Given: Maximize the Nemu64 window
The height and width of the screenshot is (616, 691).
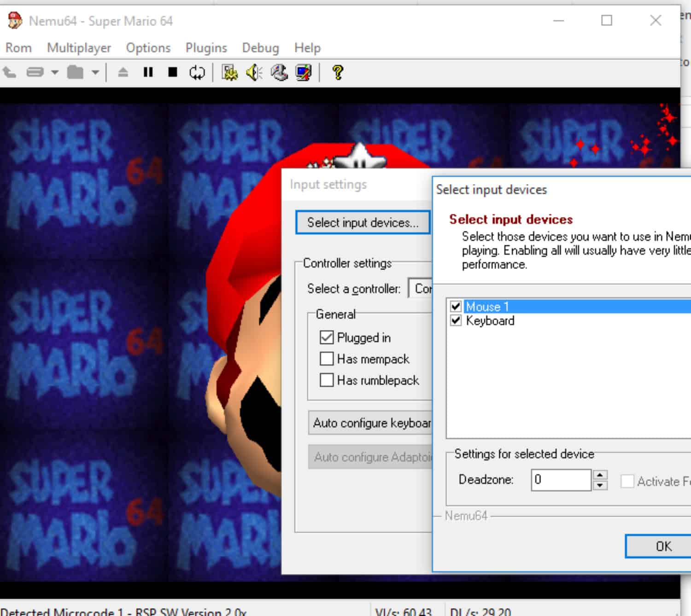Looking at the screenshot, I should click(x=607, y=21).
